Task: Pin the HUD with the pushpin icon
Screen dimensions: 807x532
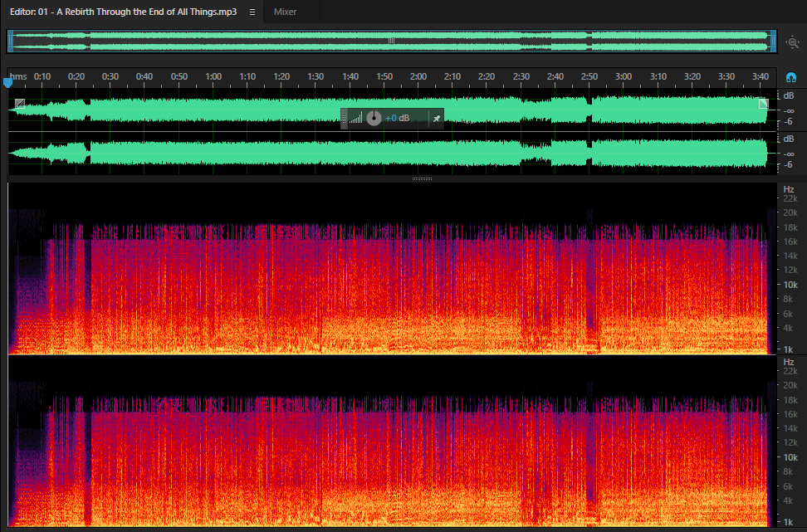Action: coord(436,119)
